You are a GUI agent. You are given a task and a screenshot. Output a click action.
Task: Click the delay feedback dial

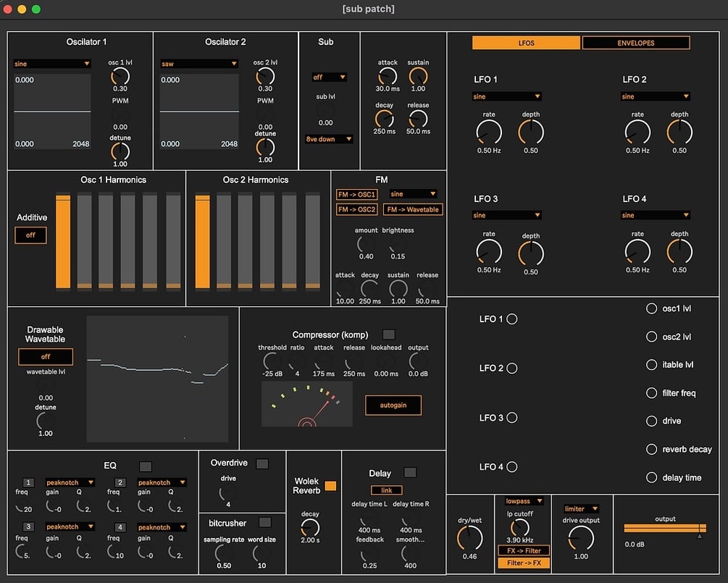point(370,553)
